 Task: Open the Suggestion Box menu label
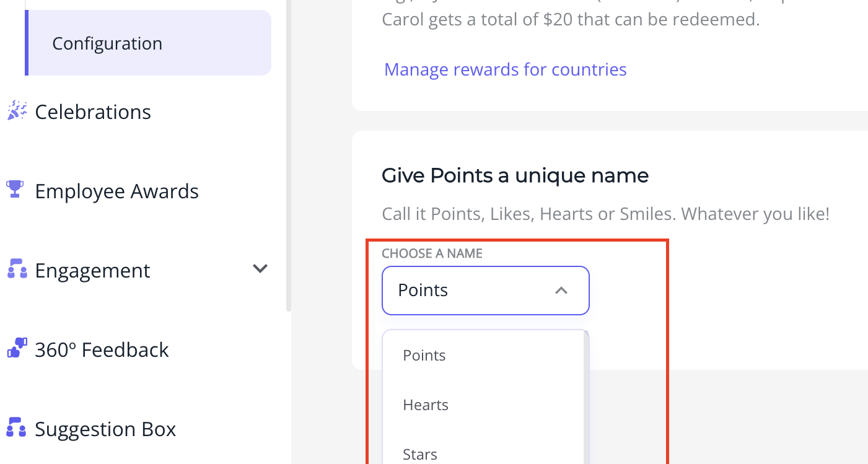[105, 429]
